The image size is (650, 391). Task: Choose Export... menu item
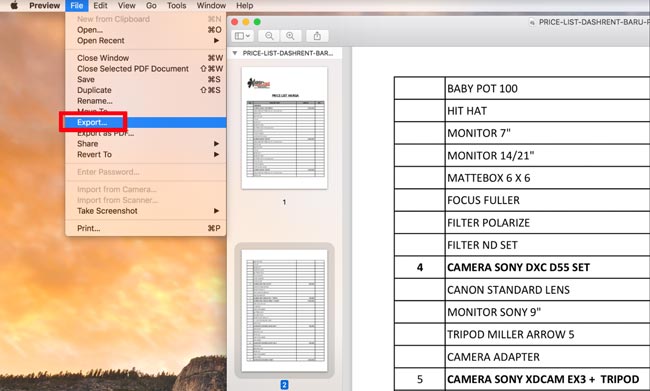point(146,122)
